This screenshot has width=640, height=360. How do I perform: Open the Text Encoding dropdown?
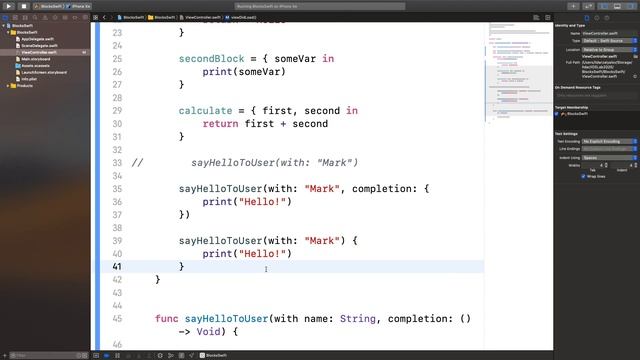[609, 141]
